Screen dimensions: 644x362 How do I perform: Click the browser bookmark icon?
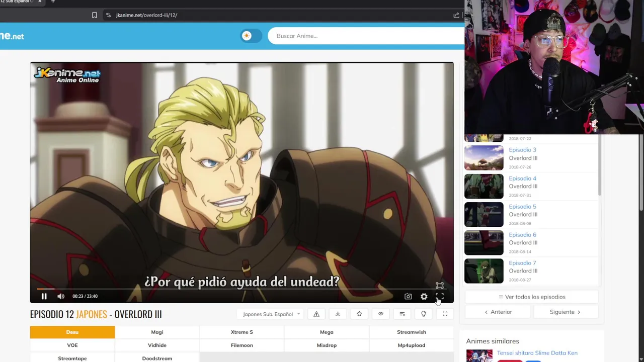pyautogui.click(x=94, y=15)
